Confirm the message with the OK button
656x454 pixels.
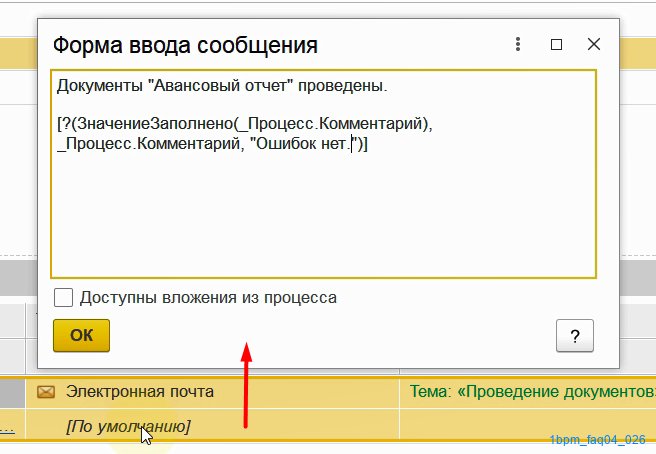point(82,336)
